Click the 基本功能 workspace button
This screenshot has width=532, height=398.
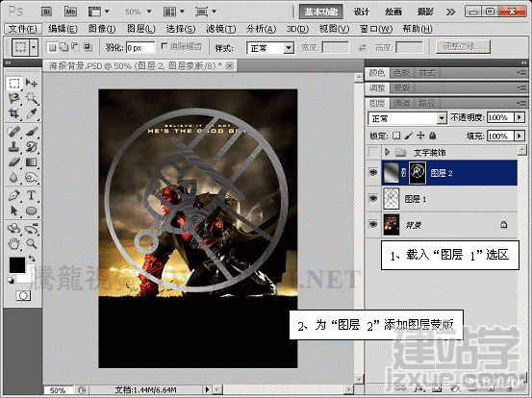pos(320,12)
